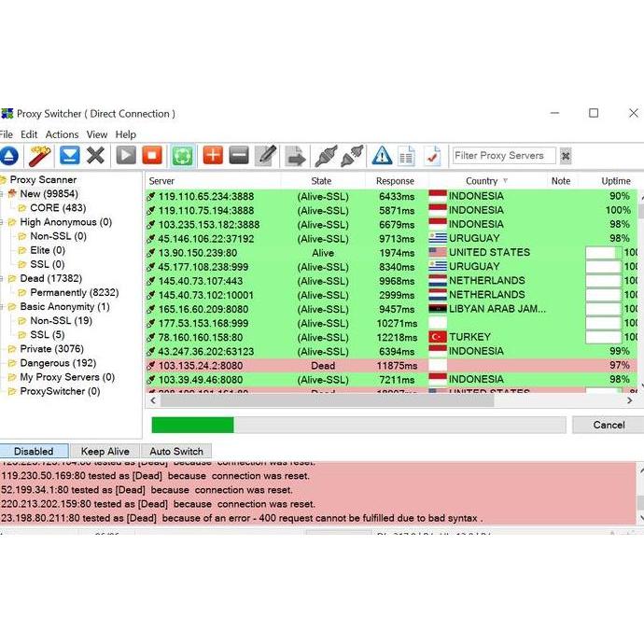Click the grey export arrow icon
The image size is (644, 644).
(296, 156)
